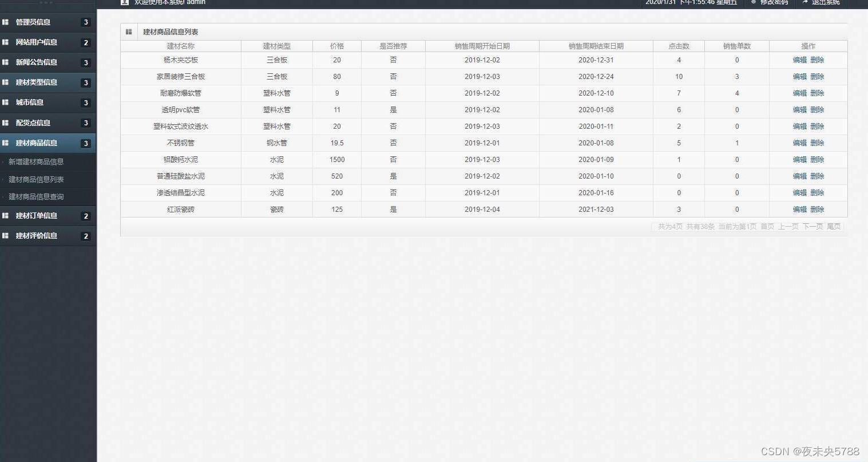Click the 销售单数 column header
The width and height of the screenshot is (868, 462).
[x=737, y=46]
